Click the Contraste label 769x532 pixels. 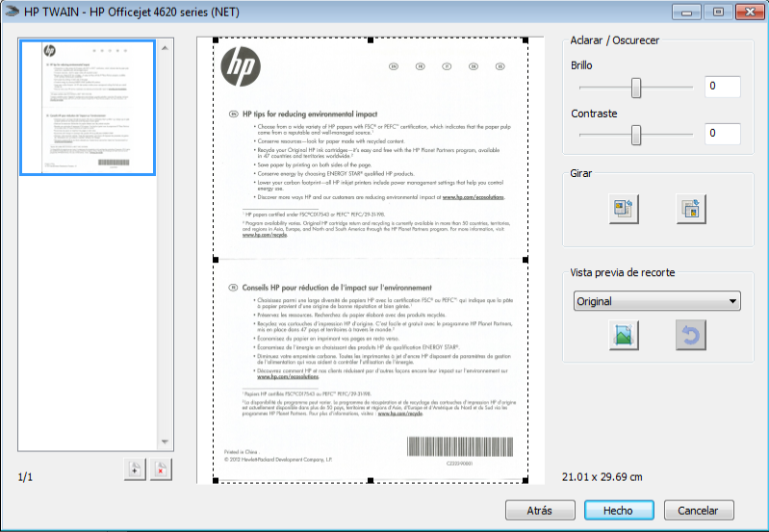point(594,114)
